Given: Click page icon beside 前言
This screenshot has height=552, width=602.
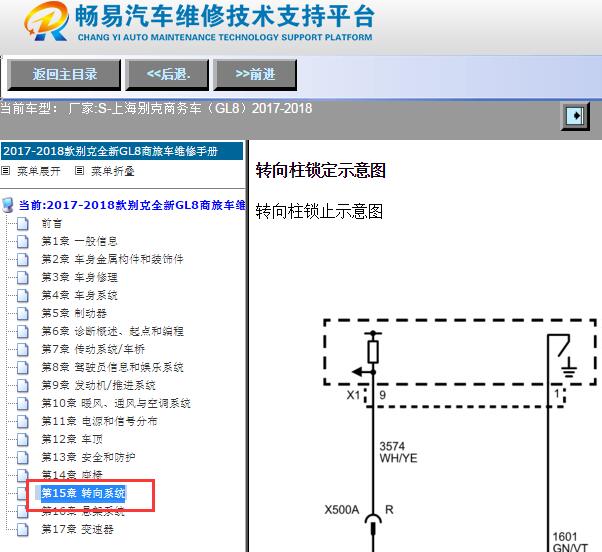Looking at the screenshot, I should pyautogui.click(x=23, y=223).
